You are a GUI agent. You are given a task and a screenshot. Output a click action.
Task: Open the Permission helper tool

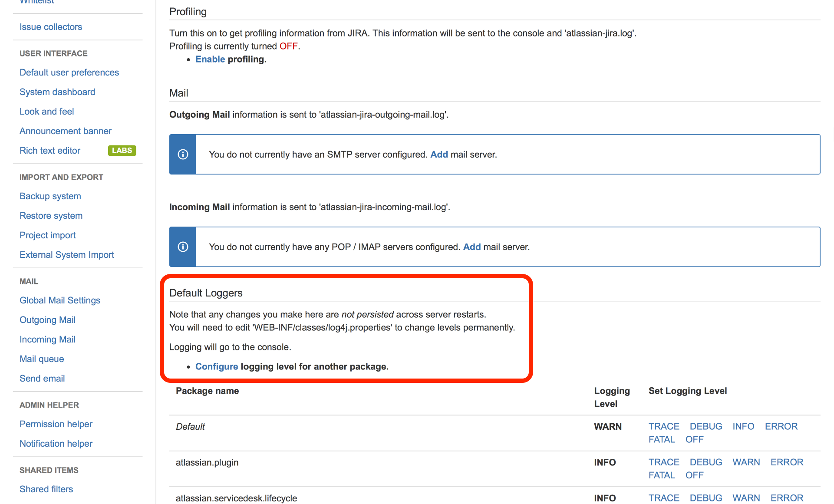point(56,424)
